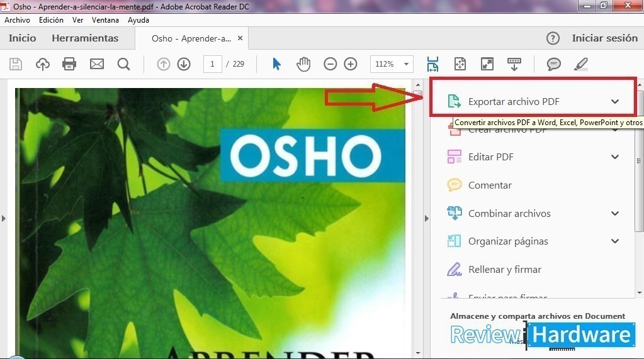This screenshot has width=644, height=359.
Task: Open Combinar archivos label
Action: pos(509,213)
